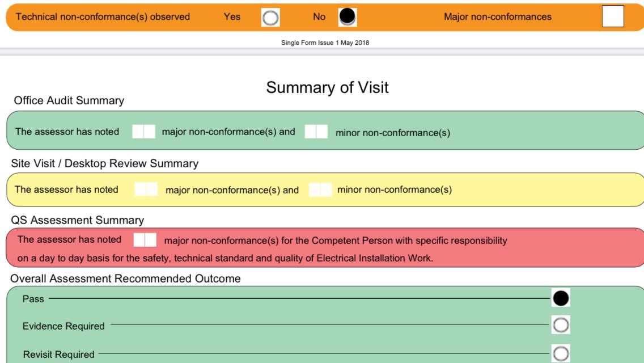Image resolution: width=644 pixels, height=363 pixels.
Task: Select the Evidence Required radio button
Action: click(561, 325)
